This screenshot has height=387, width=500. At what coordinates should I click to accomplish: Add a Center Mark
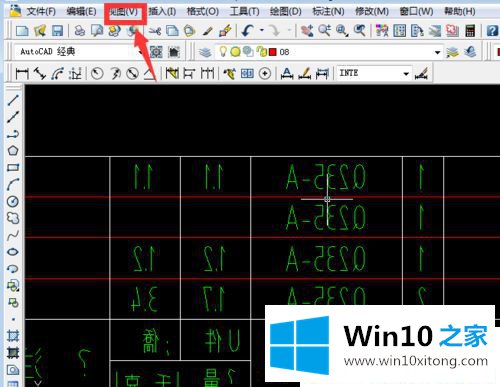(x=265, y=73)
